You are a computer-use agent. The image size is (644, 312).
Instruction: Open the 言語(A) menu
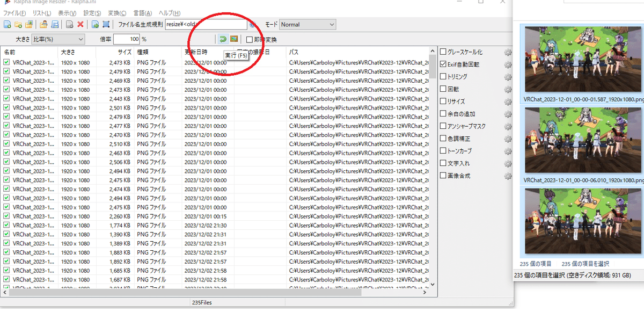click(x=142, y=13)
